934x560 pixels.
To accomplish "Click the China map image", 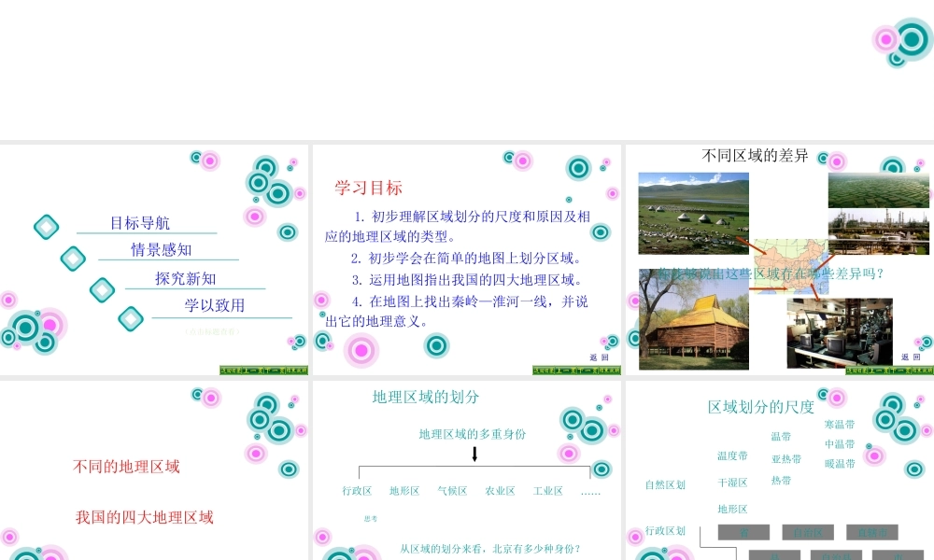I will (x=790, y=266).
